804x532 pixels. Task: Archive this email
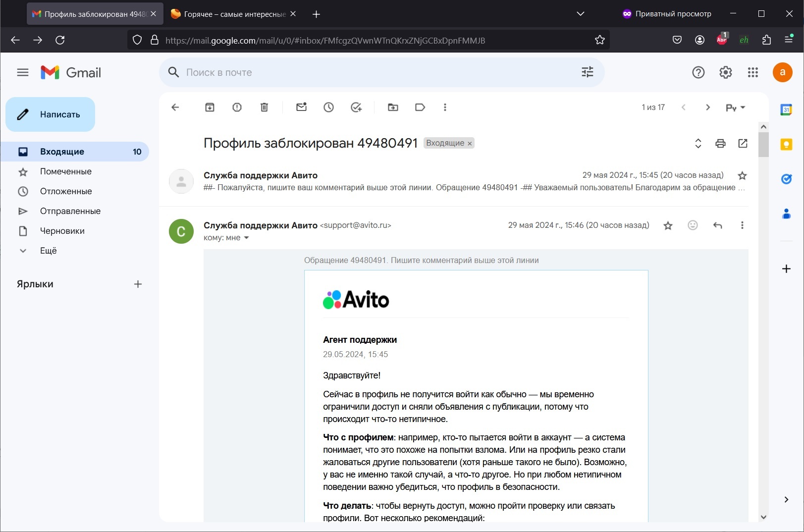point(210,107)
